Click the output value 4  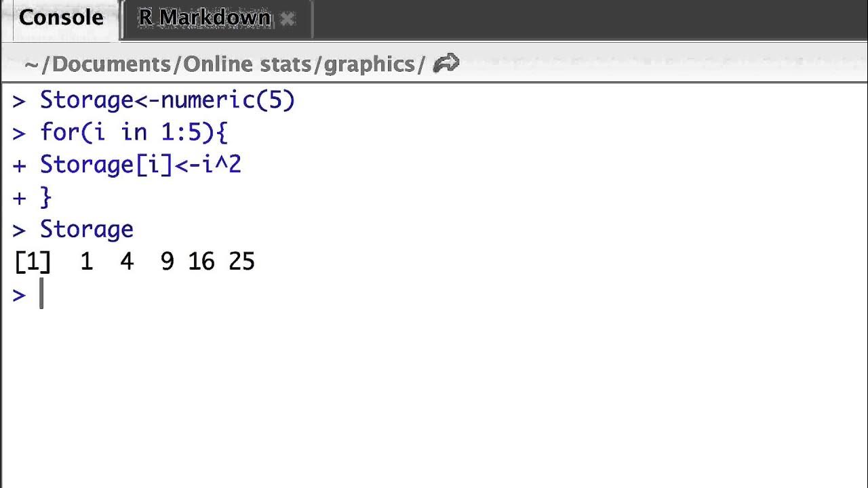[127, 262]
